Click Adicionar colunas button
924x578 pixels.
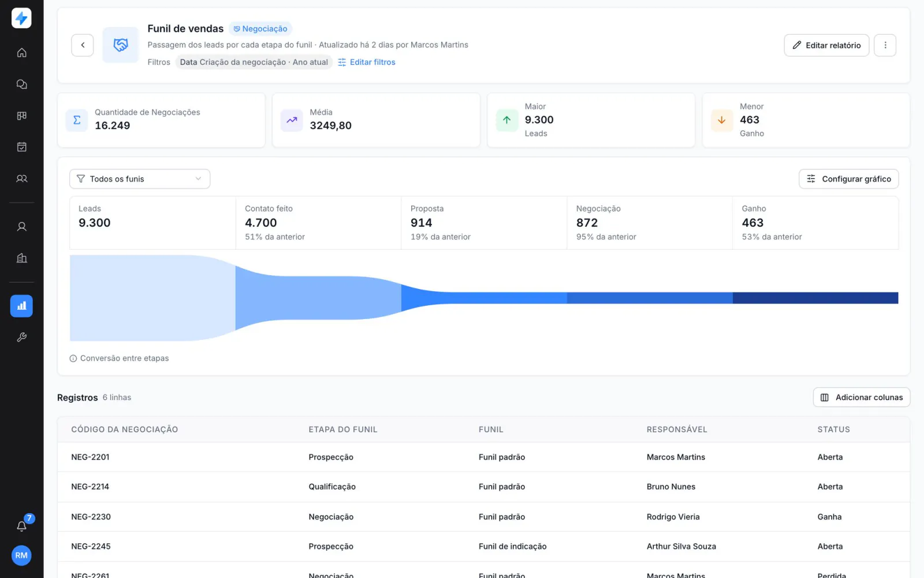pyautogui.click(x=862, y=398)
